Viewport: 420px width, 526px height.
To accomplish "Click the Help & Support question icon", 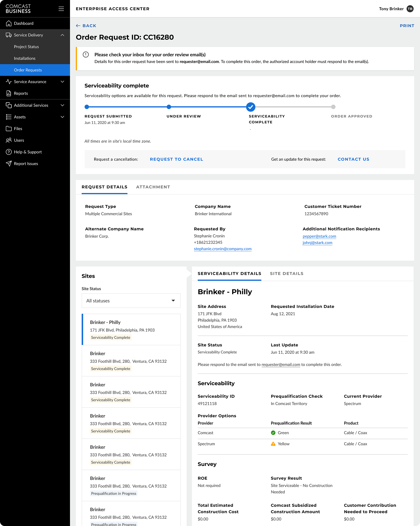I will point(9,152).
